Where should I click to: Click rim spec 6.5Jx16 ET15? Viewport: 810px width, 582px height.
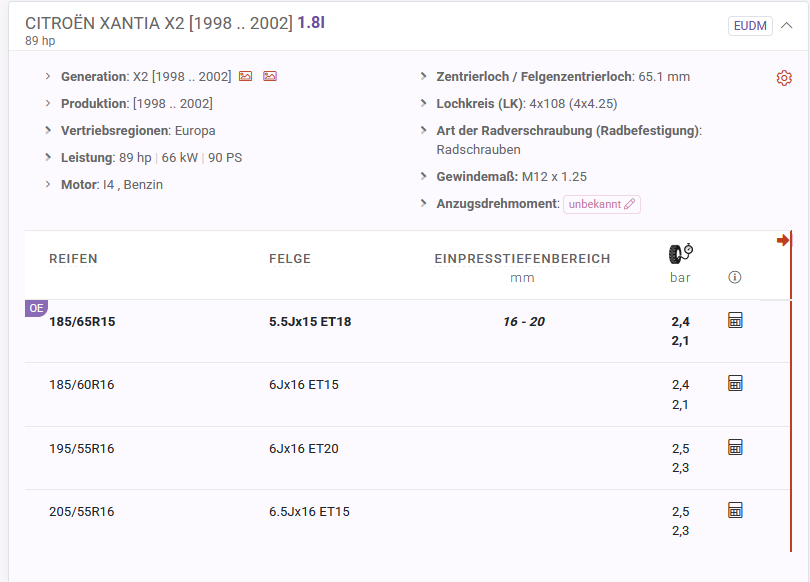(309, 512)
